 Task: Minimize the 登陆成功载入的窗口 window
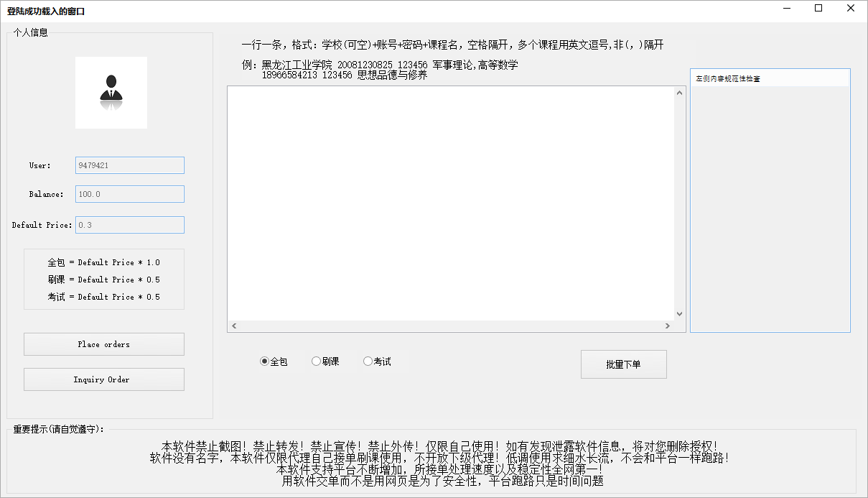point(785,9)
